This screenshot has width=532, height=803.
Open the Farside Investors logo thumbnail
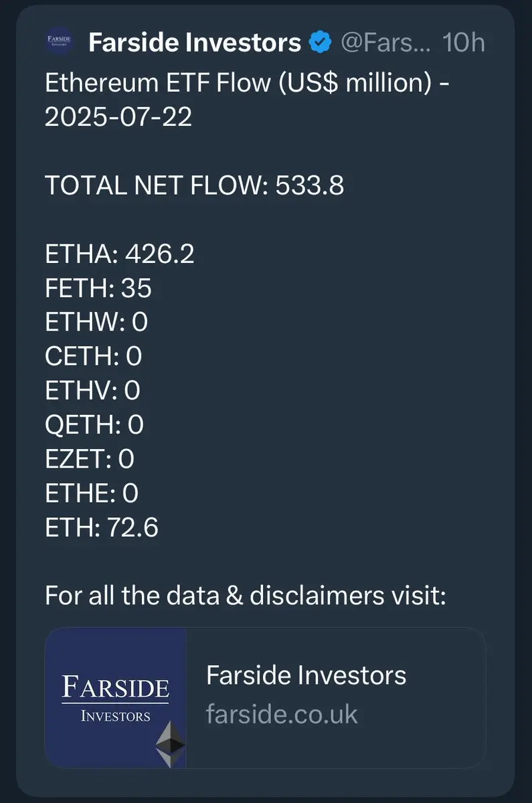pyautogui.click(x=116, y=698)
